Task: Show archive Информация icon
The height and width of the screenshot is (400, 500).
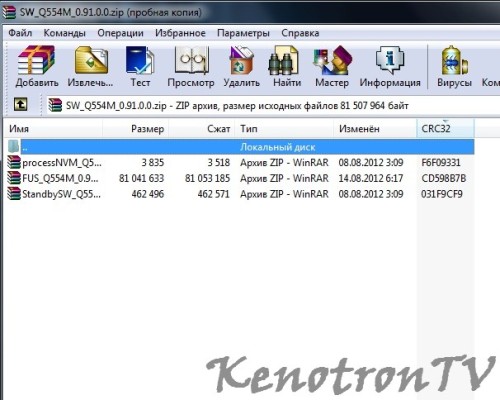Action: coord(390,66)
